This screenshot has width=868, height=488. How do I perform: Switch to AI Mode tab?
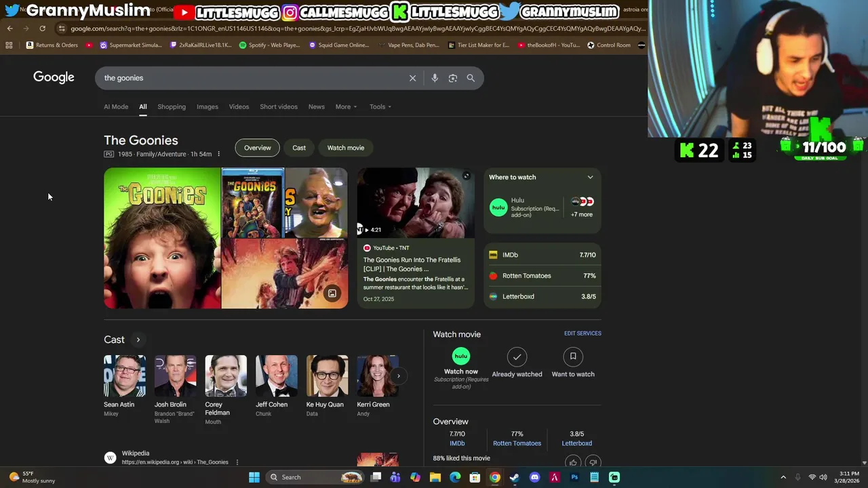tap(116, 106)
